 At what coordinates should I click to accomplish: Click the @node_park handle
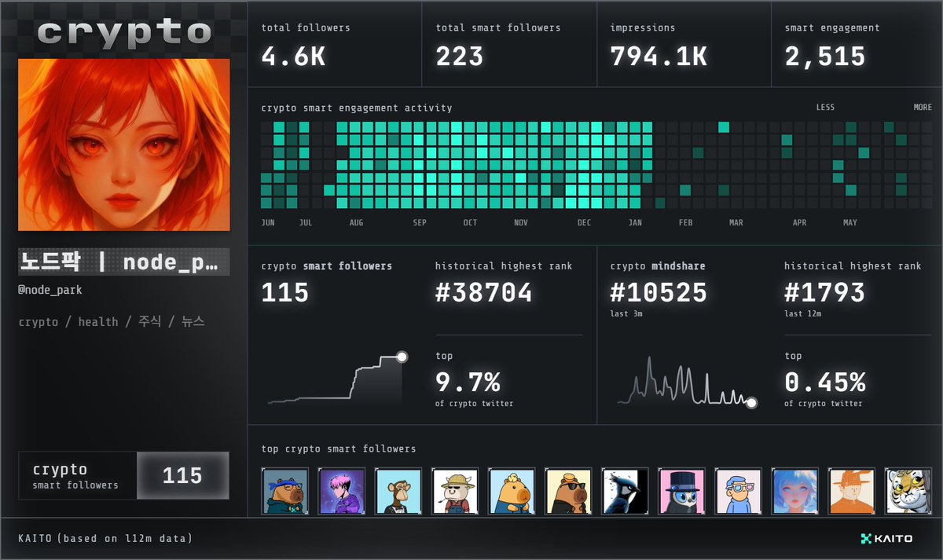pyautogui.click(x=50, y=290)
